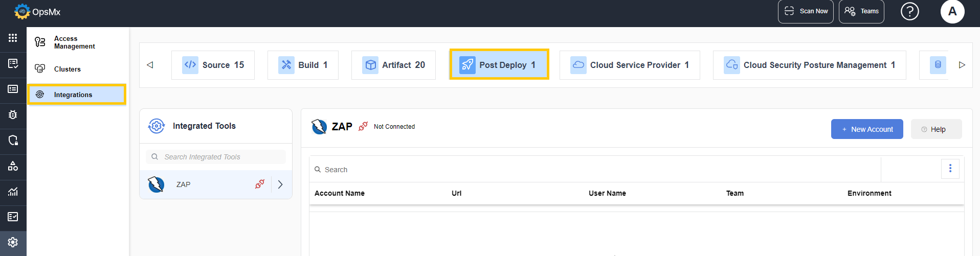Click the shield search icon in sidebar
The width and height of the screenshot is (980, 256).
click(x=13, y=140)
